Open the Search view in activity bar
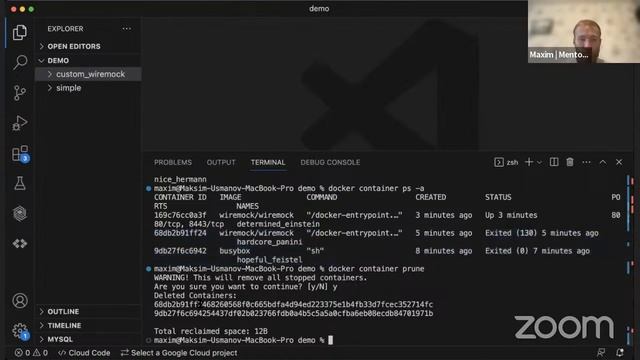 click(20, 62)
